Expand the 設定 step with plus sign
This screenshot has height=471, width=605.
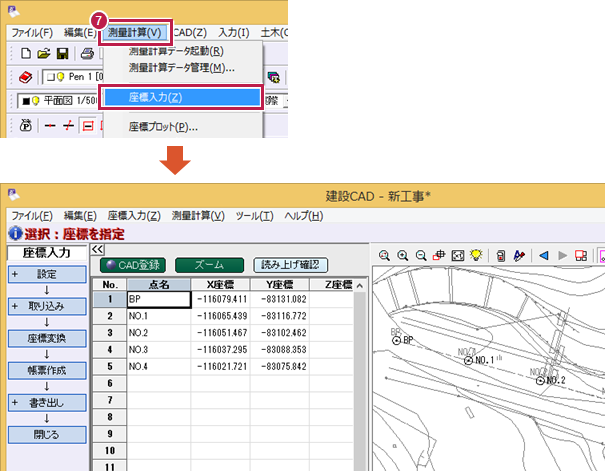[14, 273]
